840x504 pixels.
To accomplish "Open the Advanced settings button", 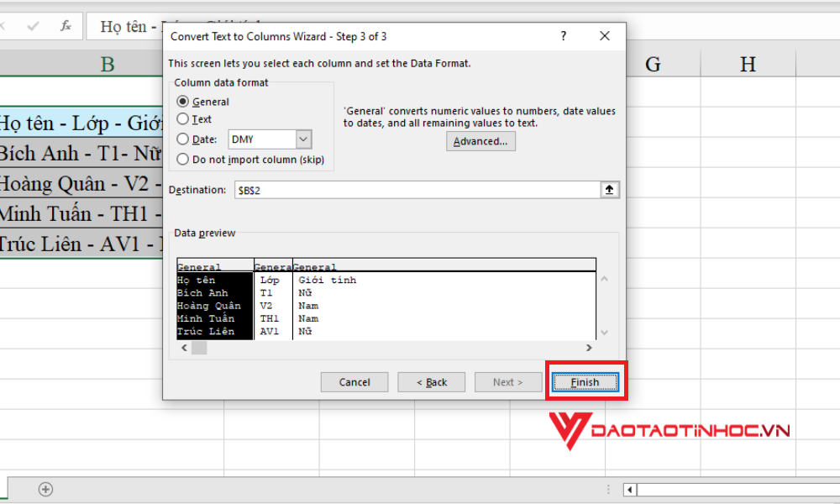I will [x=480, y=141].
